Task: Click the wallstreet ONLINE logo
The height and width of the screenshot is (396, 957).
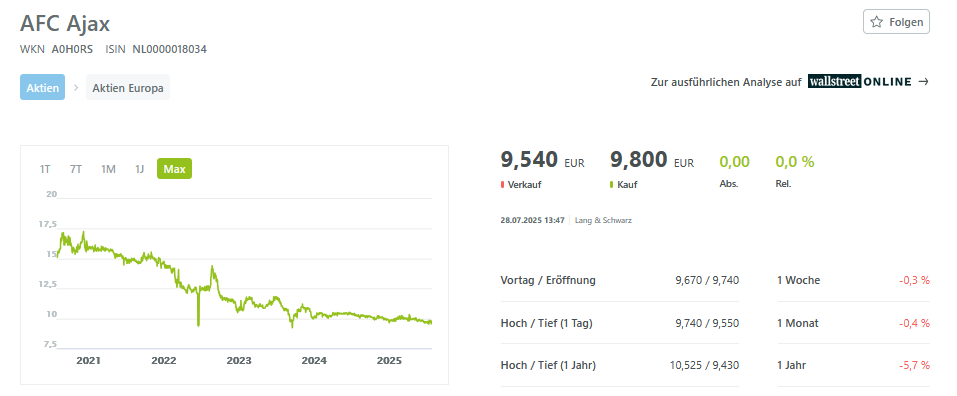Action: (859, 82)
